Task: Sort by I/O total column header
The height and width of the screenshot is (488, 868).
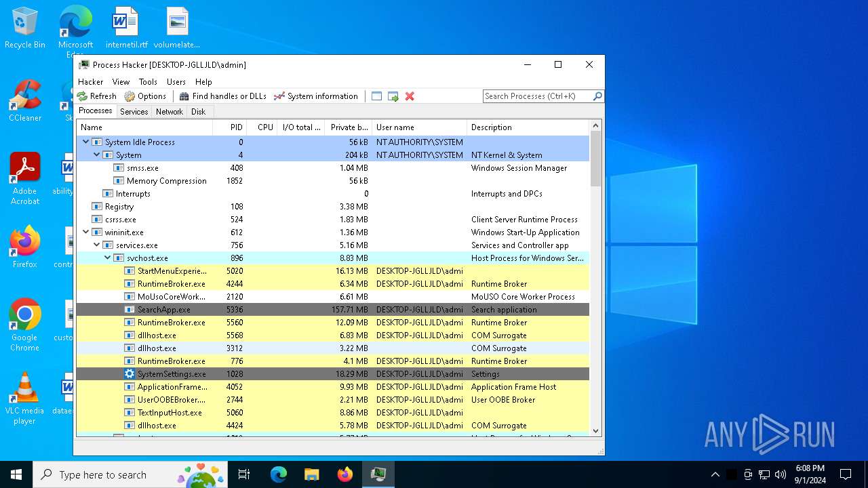Action: click(x=301, y=127)
